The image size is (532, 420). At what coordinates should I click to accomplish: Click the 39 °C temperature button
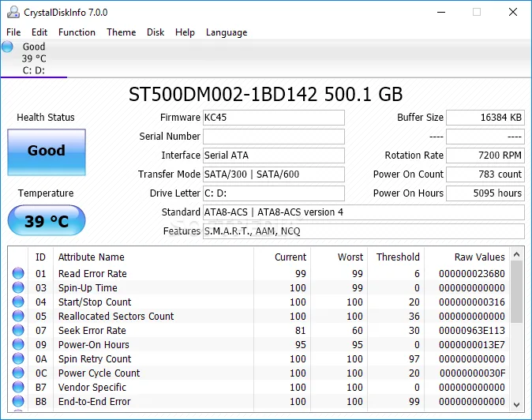click(x=47, y=220)
